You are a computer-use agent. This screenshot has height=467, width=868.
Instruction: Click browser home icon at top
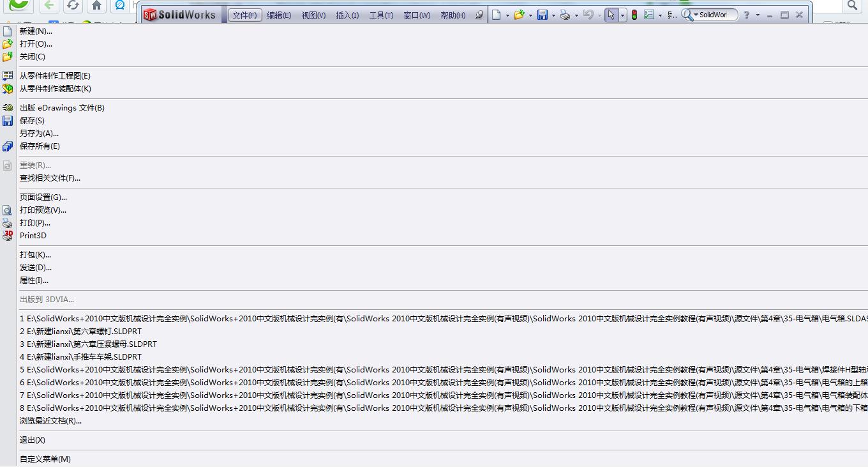coord(96,6)
